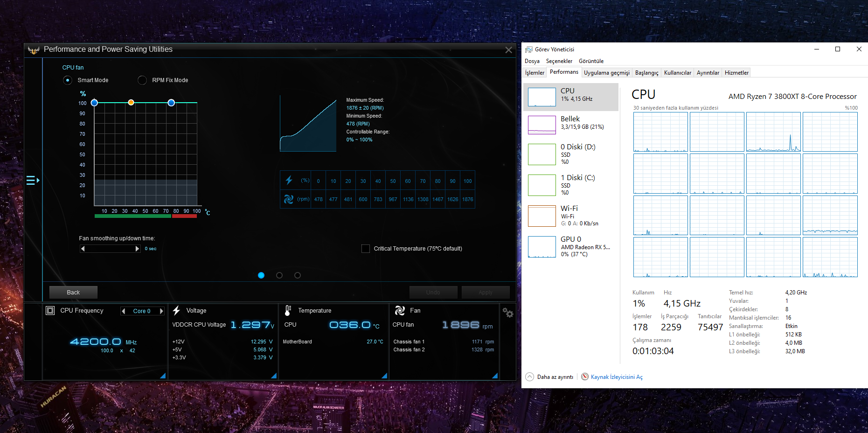Open Seçenekler menu

coord(559,61)
